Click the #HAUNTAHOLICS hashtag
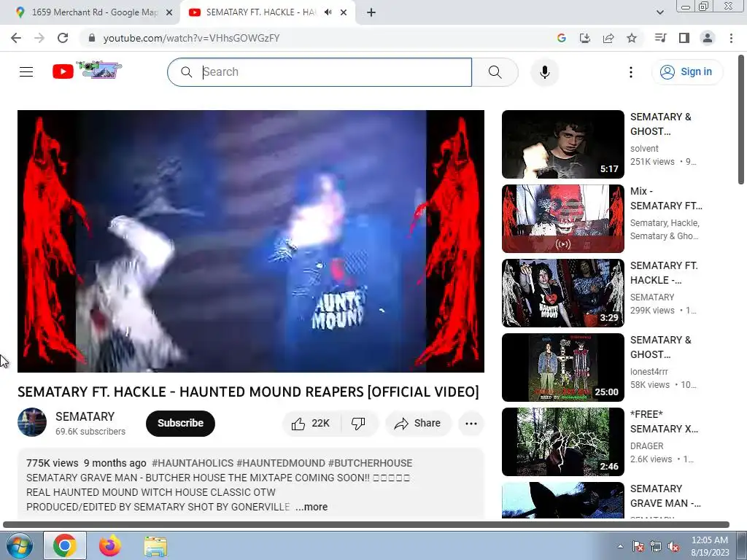The image size is (747, 560). [x=193, y=463]
